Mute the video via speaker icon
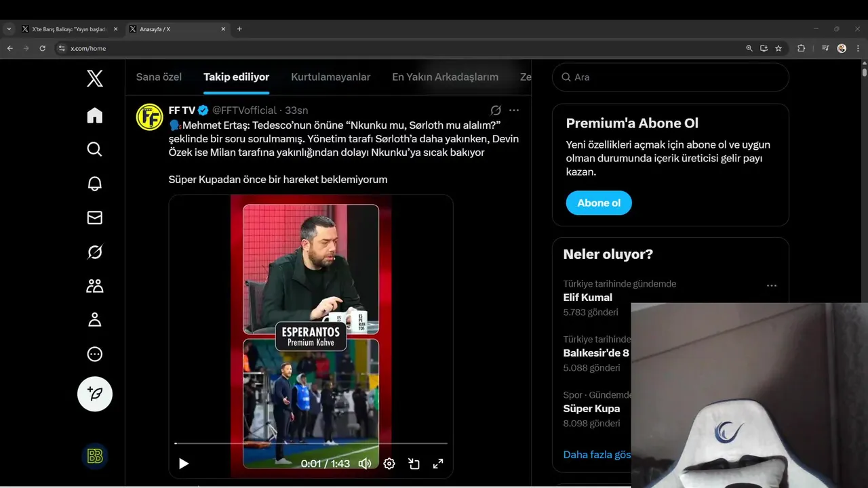 [x=365, y=464]
